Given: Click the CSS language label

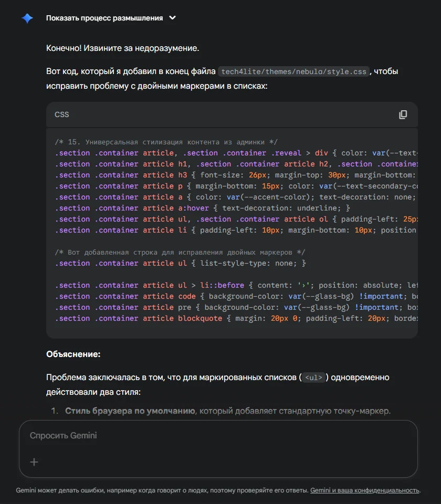Looking at the screenshot, I should 61,114.
